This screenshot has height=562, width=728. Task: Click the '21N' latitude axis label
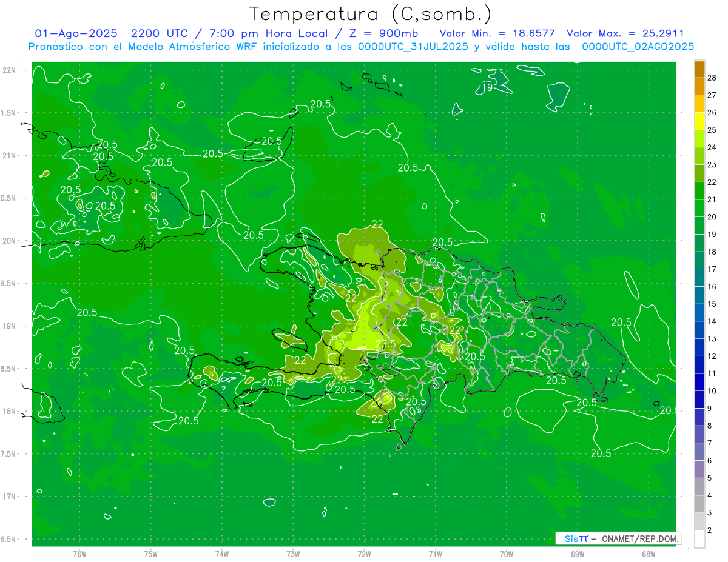9,155
